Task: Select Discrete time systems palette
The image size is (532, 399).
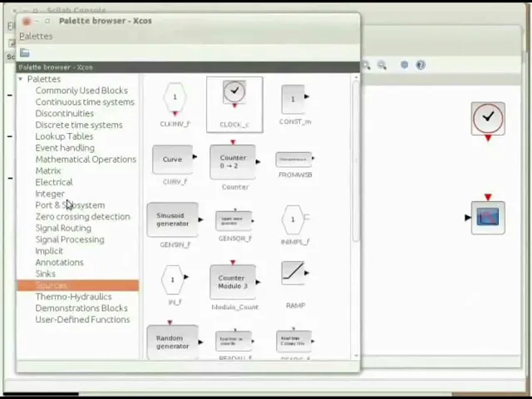Action: pyautogui.click(x=79, y=125)
